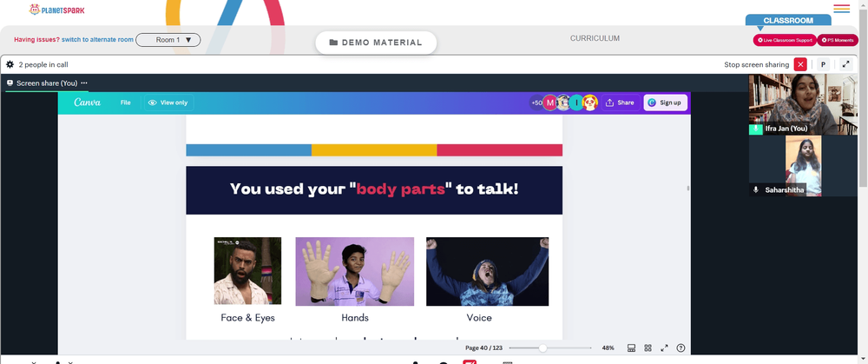
Task: Expand the +50 collaborators list
Action: pyautogui.click(x=536, y=103)
